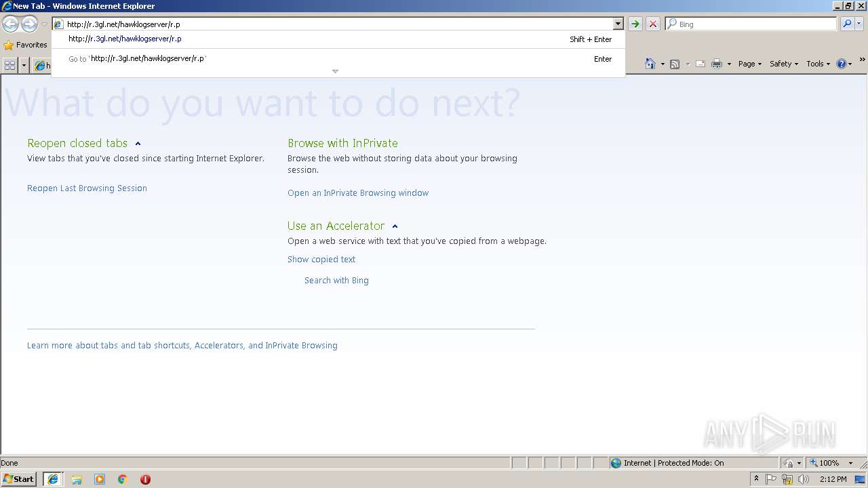Click the volume speaker tray icon
The width and height of the screenshot is (868, 488).
click(804, 479)
